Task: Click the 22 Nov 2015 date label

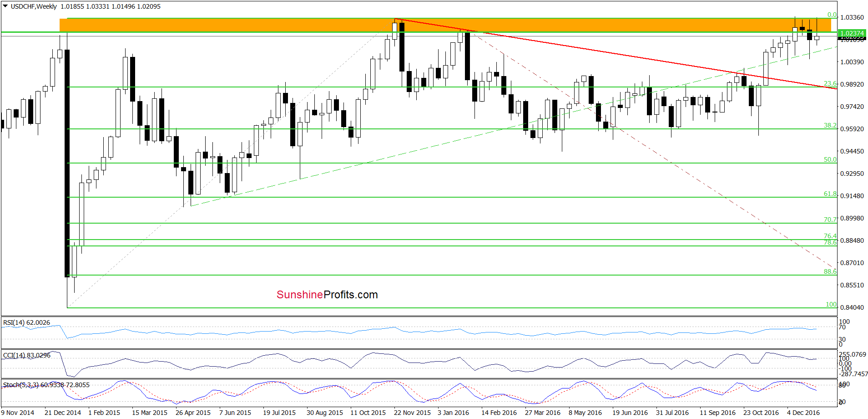Action: coord(412,413)
